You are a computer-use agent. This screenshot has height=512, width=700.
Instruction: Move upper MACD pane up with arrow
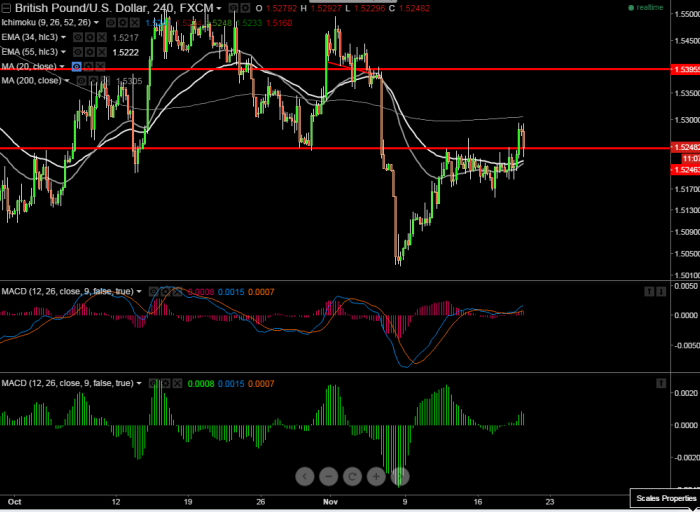649,292
